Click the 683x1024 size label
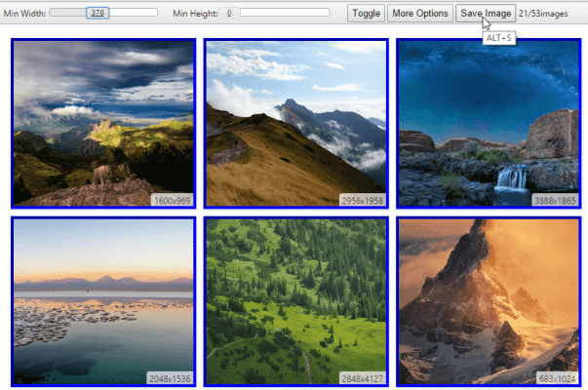Viewport: 588px width, 390px height. click(x=558, y=378)
